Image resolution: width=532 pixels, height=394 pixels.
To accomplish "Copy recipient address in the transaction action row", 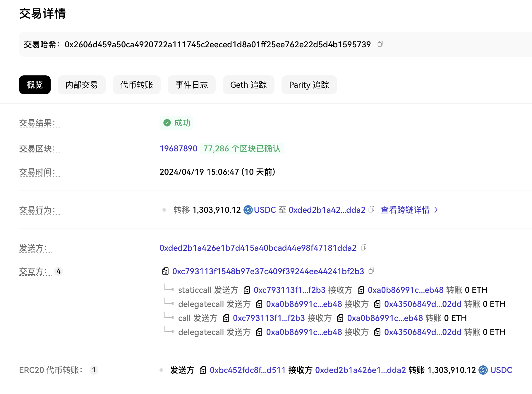I will [371, 210].
